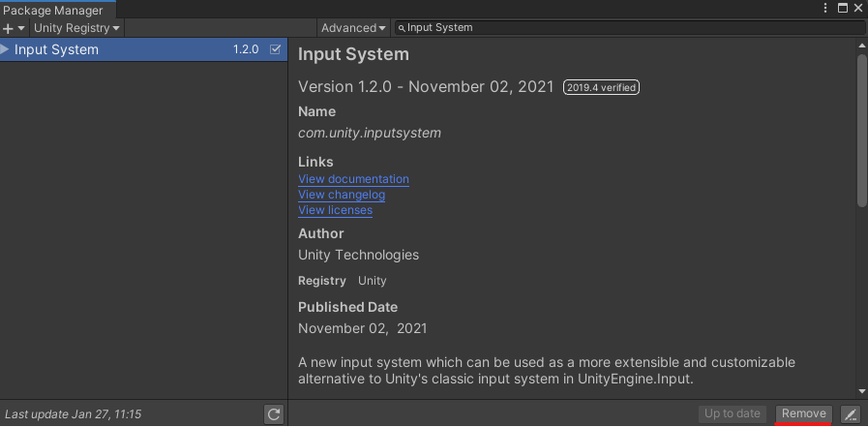Click the Remove button

(x=803, y=413)
